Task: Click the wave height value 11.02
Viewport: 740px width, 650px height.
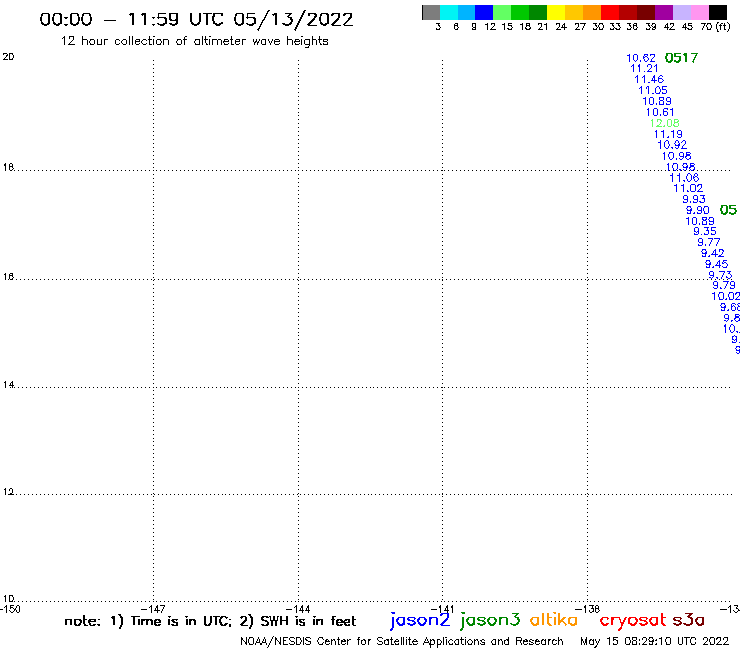Action: (688, 188)
